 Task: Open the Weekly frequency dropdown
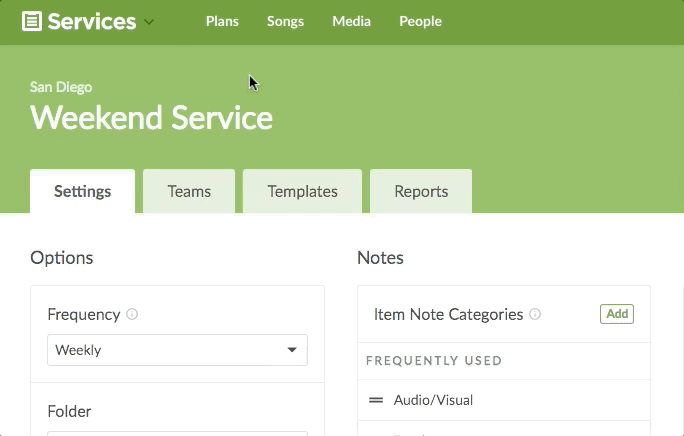177,350
